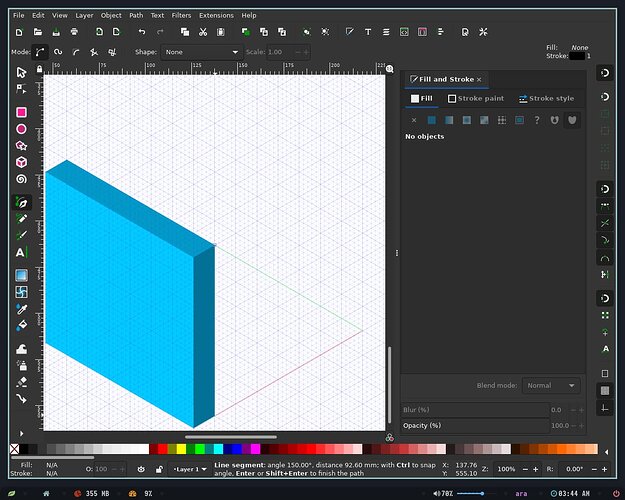Screen dimensions: 625x500
Task: Select the 3D Box tool
Action: coord(22,162)
